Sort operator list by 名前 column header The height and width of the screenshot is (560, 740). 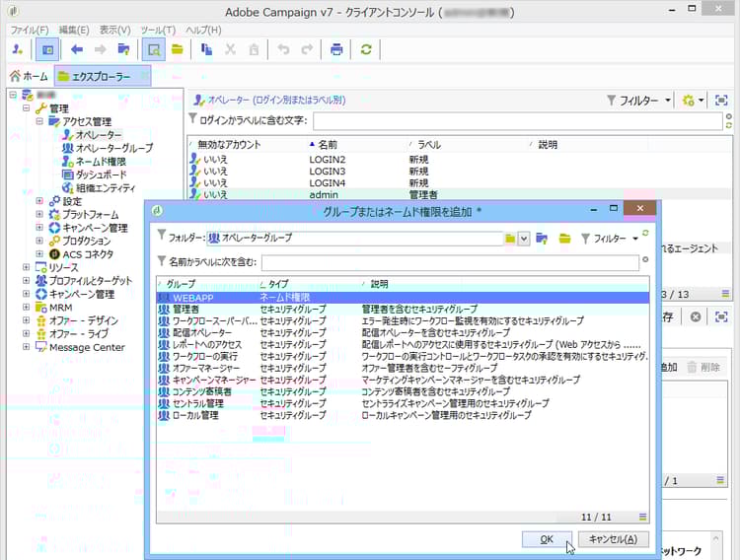357,144
